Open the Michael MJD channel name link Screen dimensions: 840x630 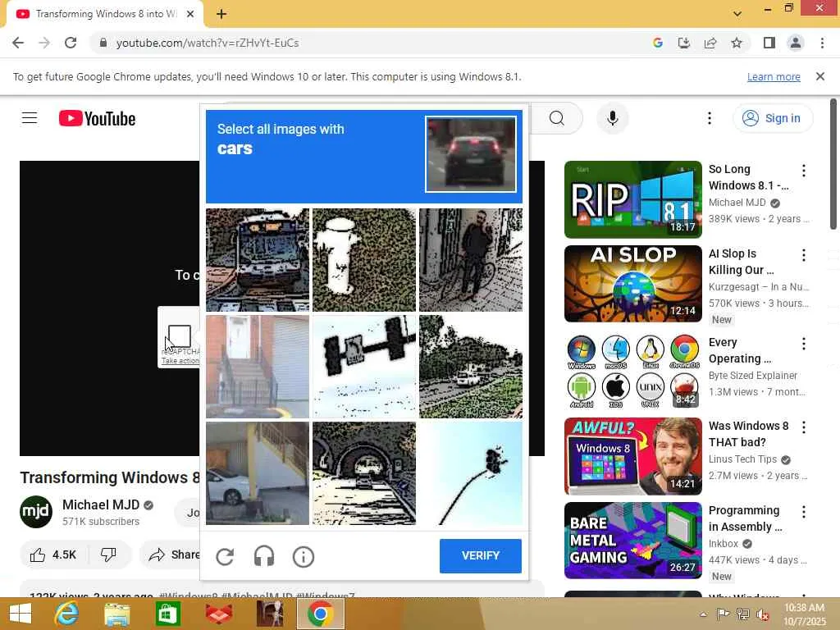101,504
